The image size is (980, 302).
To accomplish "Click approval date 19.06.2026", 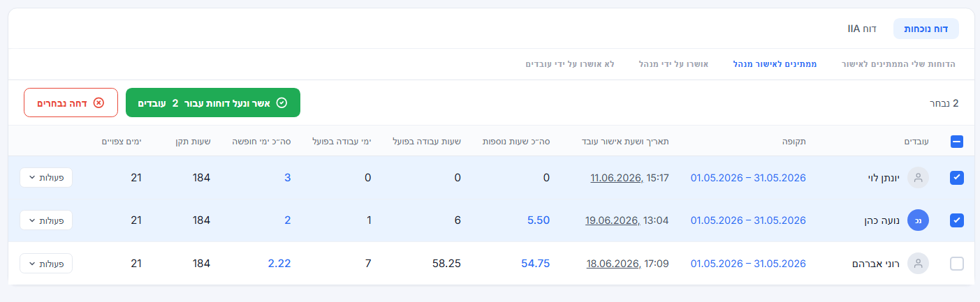I will [612, 220].
